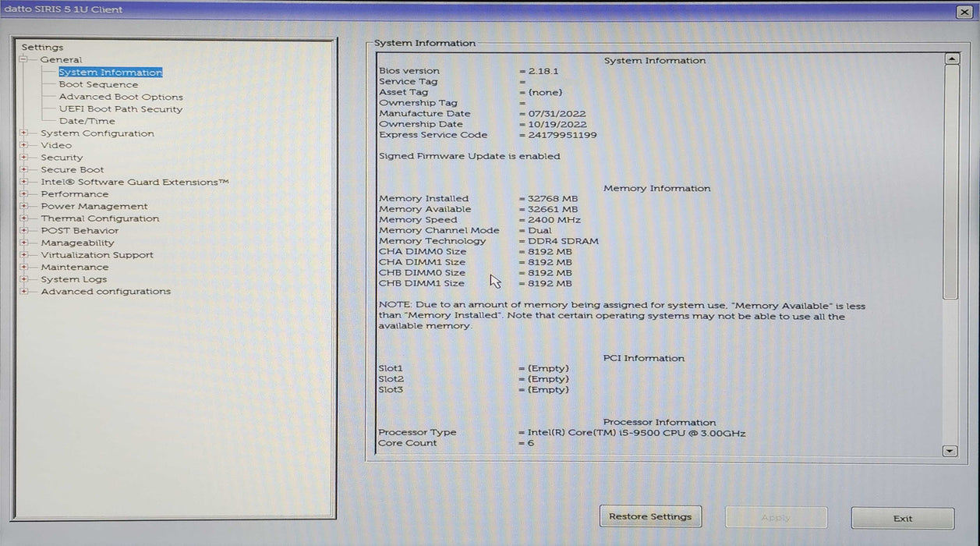Viewport: 980px width, 546px height.
Task: Select System Information entry
Action: coord(110,73)
